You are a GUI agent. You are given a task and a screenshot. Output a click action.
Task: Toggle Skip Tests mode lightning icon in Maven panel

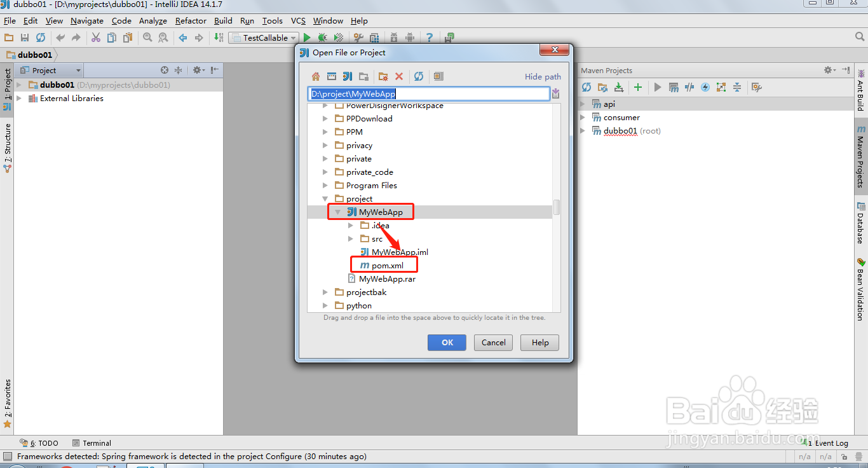(x=705, y=87)
